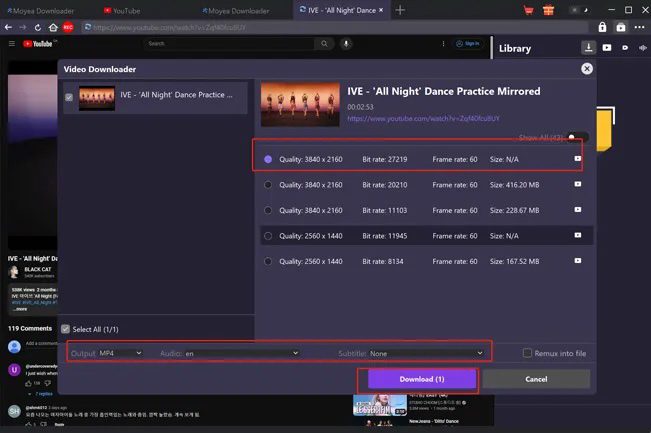Close the Video Downloader dialog
The height and width of the screenshot is (433, 651).
click(587, 69)
